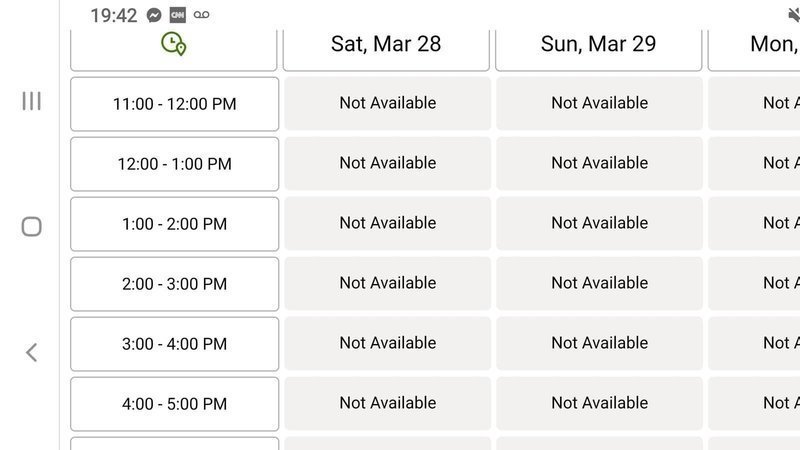Pick the 1:00 - 2:00 PM time slot
800x450 pixels.
[x=174, y=224]
